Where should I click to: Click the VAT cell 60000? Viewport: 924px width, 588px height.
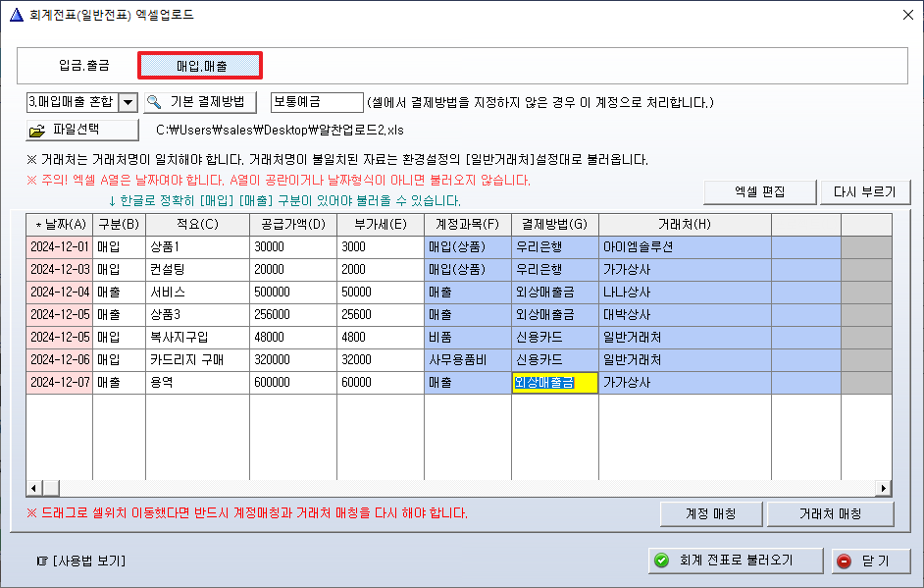(380, 382)
